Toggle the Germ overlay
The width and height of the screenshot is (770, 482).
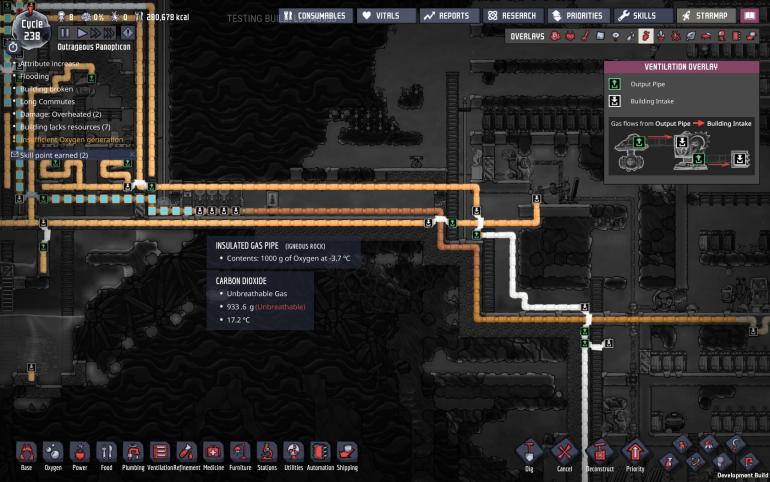click(x=676, y=36)
